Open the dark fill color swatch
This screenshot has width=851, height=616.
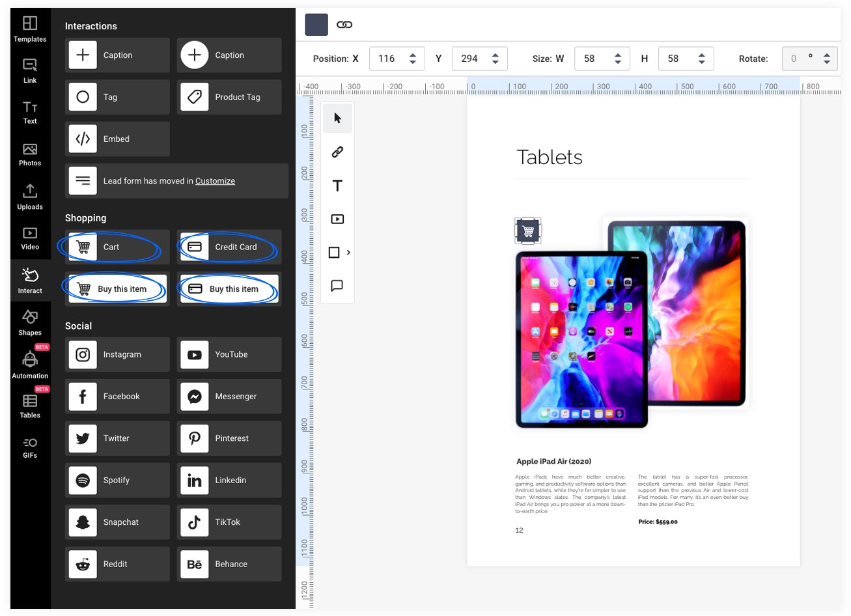pos(316,25)
